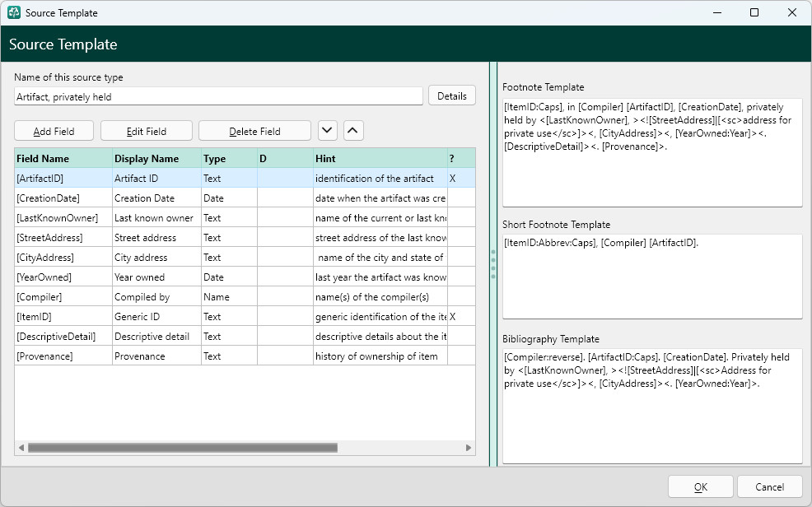Click the Display Name column header
The image size is (812, 507).
click(x=157, y=158)
